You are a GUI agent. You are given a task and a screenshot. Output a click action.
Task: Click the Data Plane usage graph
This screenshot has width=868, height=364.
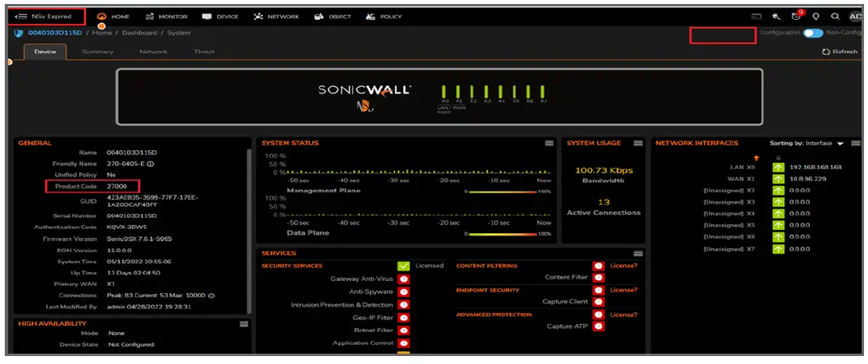point(419,206)
